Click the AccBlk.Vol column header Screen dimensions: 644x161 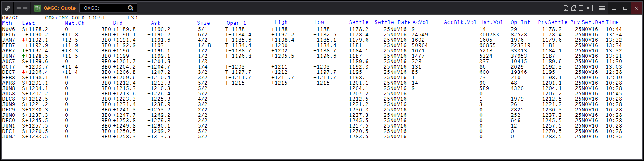460,22
